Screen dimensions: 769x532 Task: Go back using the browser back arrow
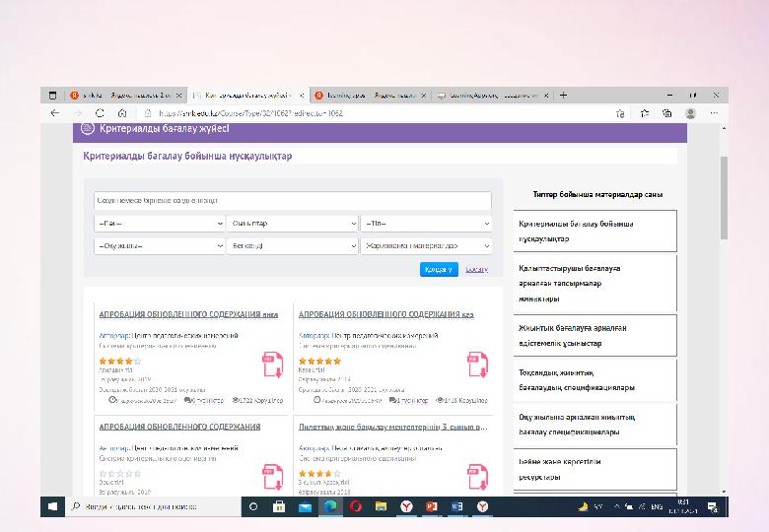(55, 113)
